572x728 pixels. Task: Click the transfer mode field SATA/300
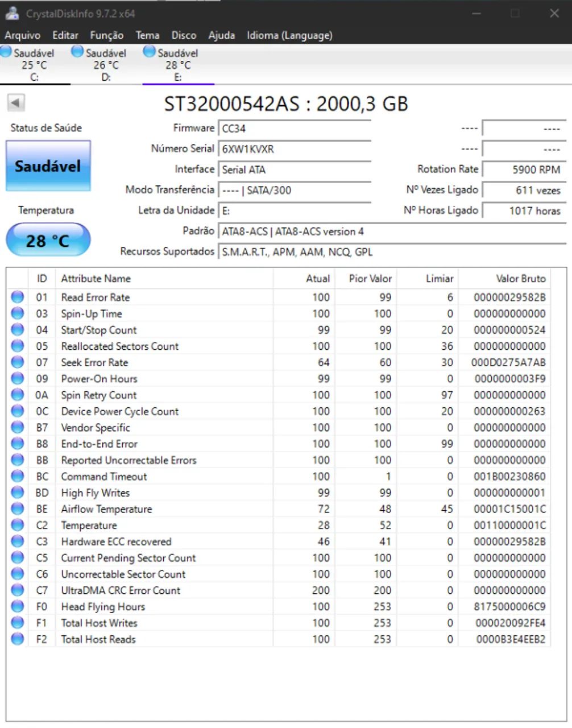[295, 190]
